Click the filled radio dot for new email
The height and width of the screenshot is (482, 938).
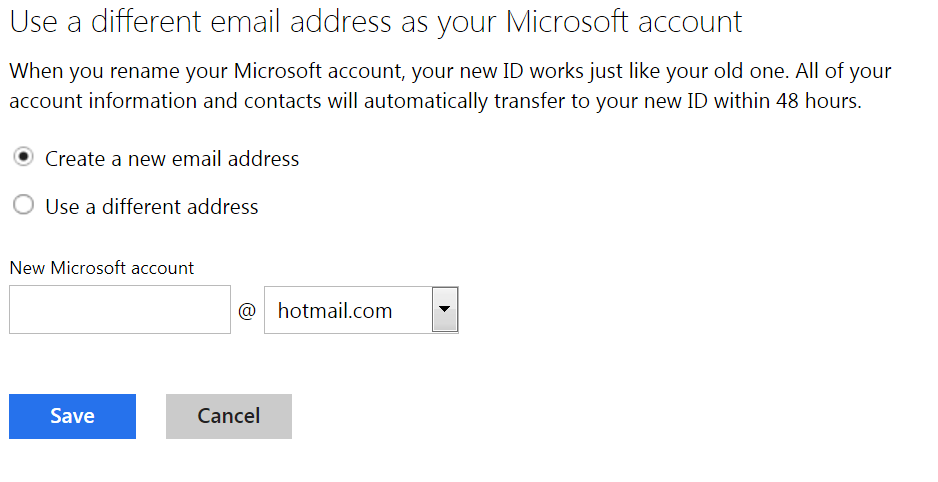click(23, 158)
